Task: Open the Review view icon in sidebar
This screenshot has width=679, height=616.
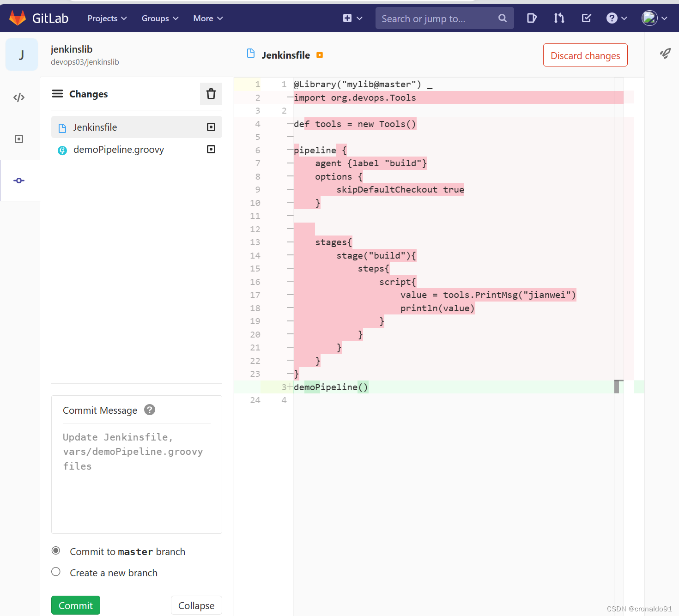Action: click(19, 139)
